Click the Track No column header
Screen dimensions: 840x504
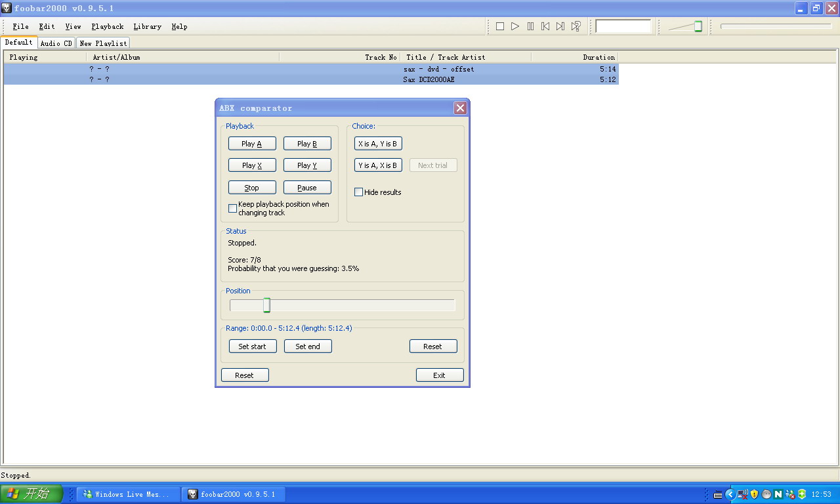point(340,57)
